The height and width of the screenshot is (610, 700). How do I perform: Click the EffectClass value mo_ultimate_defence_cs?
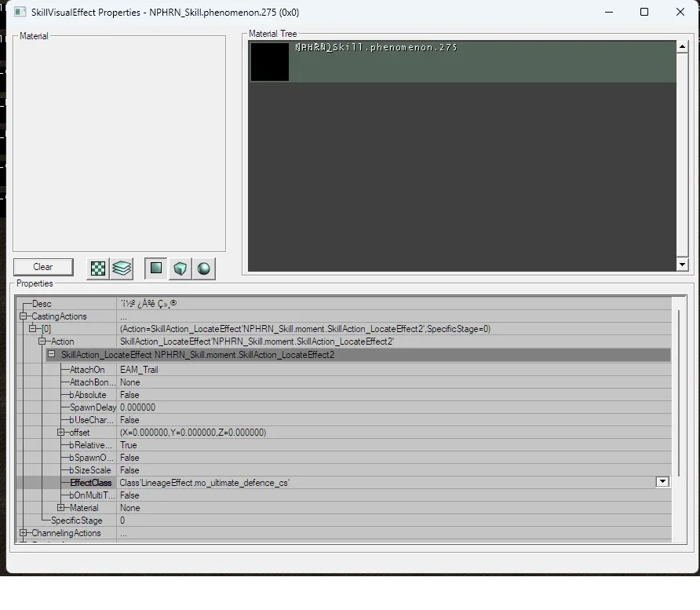[205, 483]
